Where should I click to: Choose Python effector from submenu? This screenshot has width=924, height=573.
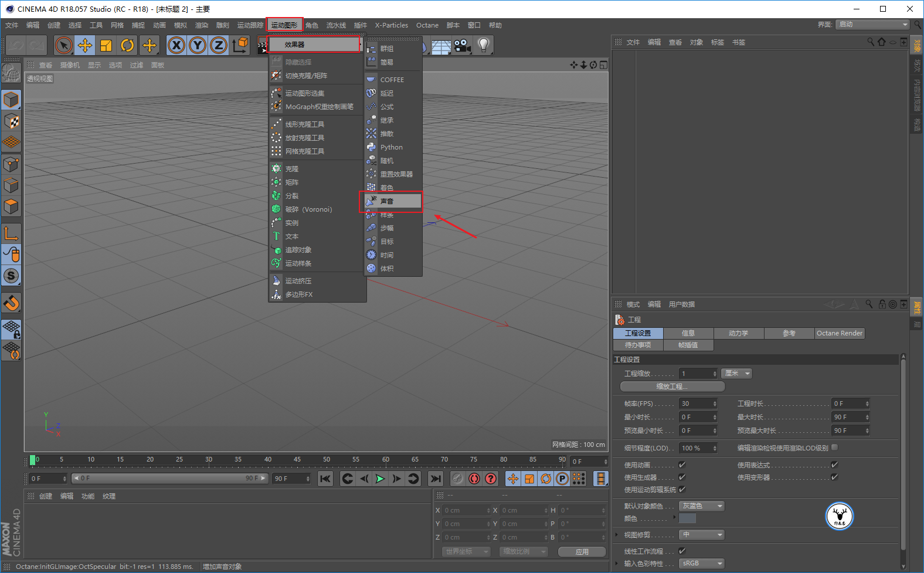392,147
